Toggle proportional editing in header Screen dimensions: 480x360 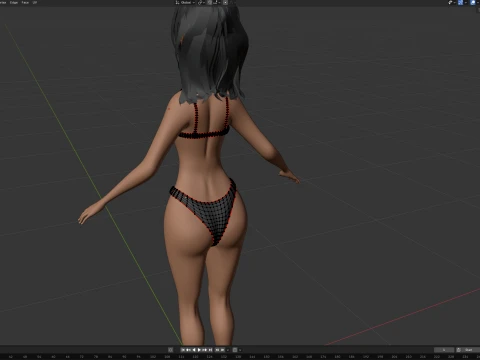click(225, 3)
